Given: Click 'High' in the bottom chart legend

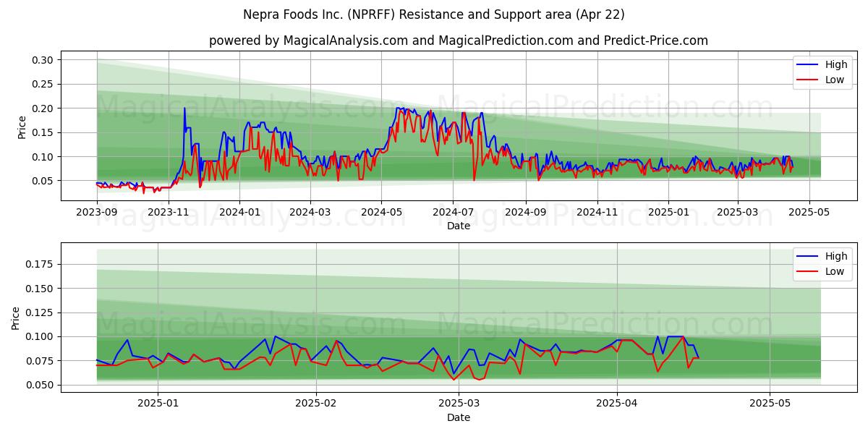Looking at the screenshot, I should point(835,256).
